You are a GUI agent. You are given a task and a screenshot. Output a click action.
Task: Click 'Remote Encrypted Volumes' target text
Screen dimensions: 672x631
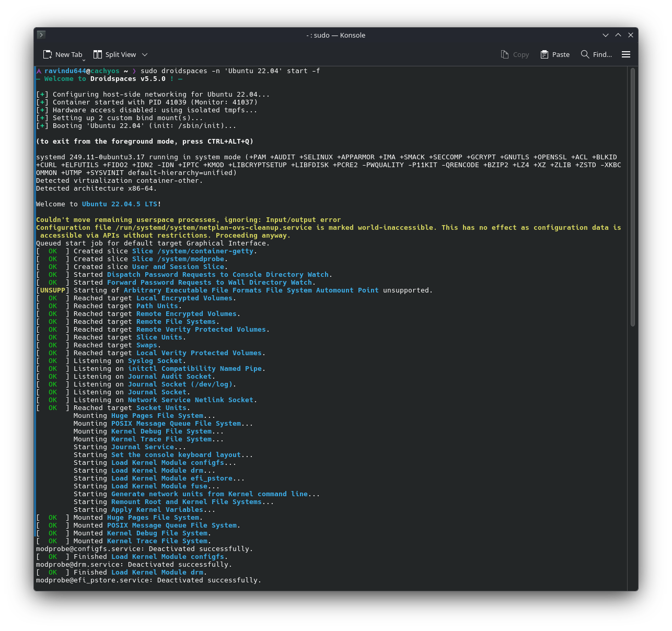click(x=187, y=314)
